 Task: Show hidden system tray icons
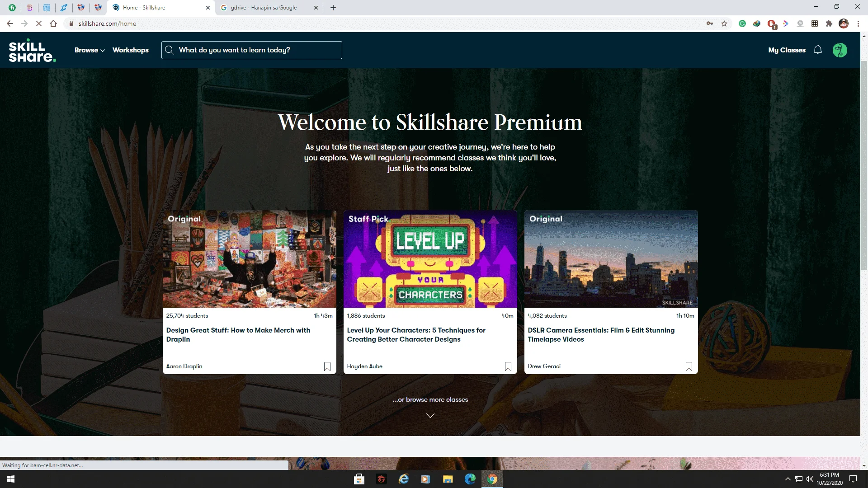click(788, 479)
